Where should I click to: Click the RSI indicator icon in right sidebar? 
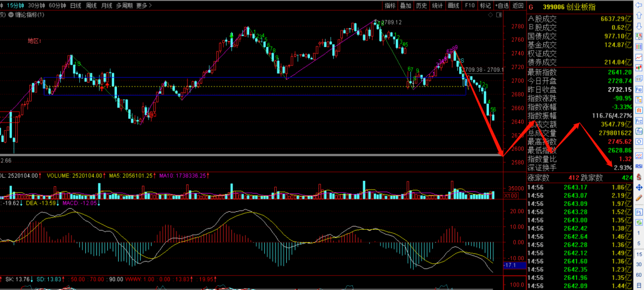click(639, 166)
